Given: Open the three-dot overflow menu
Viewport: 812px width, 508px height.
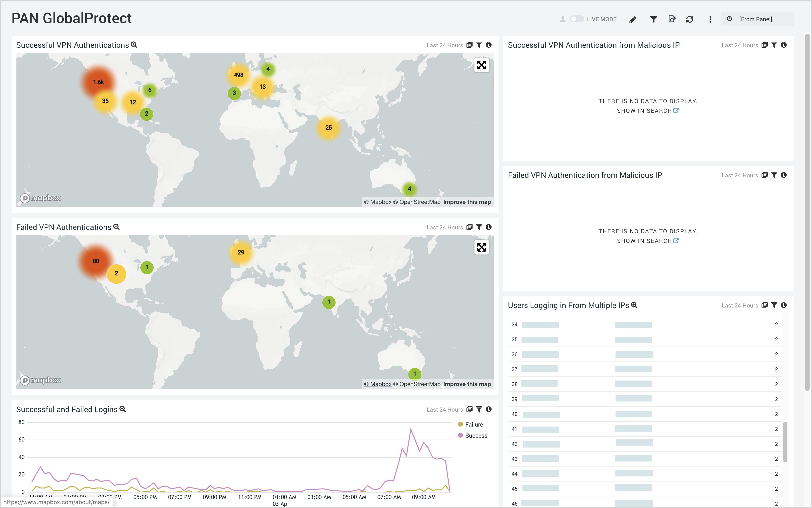Looking at the screenshot, I should point(710,19).
